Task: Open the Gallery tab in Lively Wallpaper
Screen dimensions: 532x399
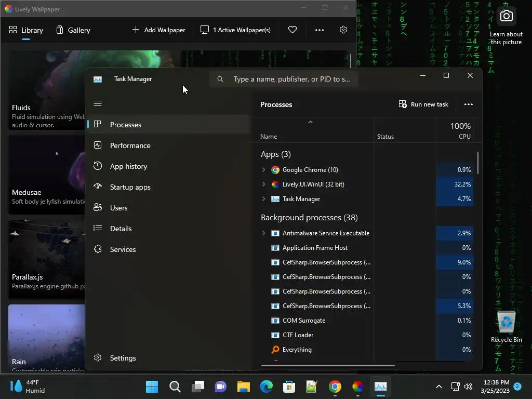Action: click(x=73, y=30)
